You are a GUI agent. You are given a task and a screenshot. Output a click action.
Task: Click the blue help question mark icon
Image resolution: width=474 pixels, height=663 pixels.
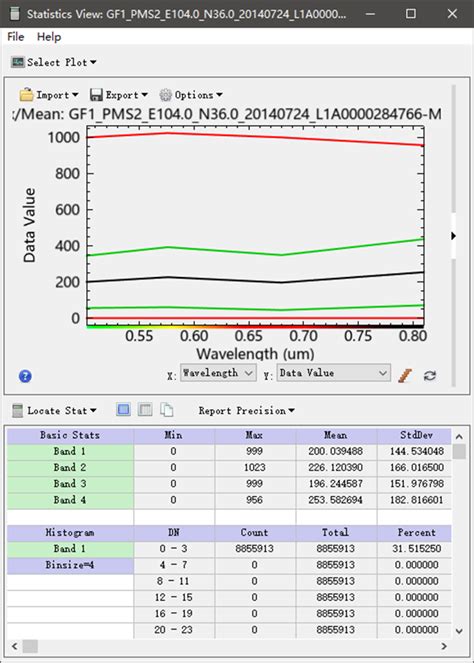pos(25,375)
